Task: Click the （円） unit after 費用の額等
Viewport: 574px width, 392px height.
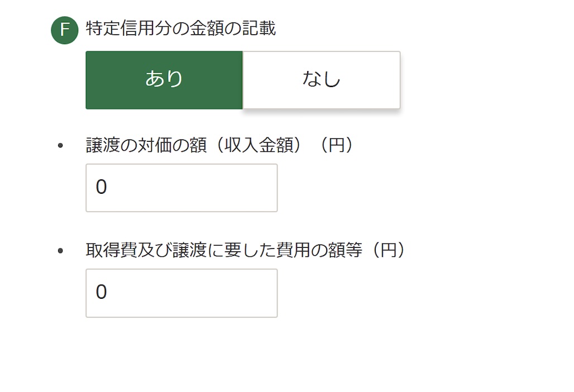Action: coord(389,250)
